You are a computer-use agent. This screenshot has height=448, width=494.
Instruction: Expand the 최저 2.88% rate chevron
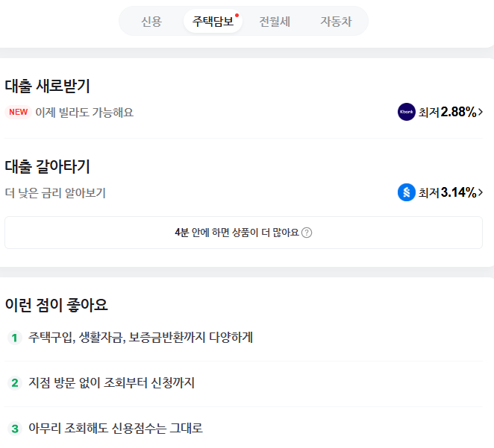[x=480, y=112]
